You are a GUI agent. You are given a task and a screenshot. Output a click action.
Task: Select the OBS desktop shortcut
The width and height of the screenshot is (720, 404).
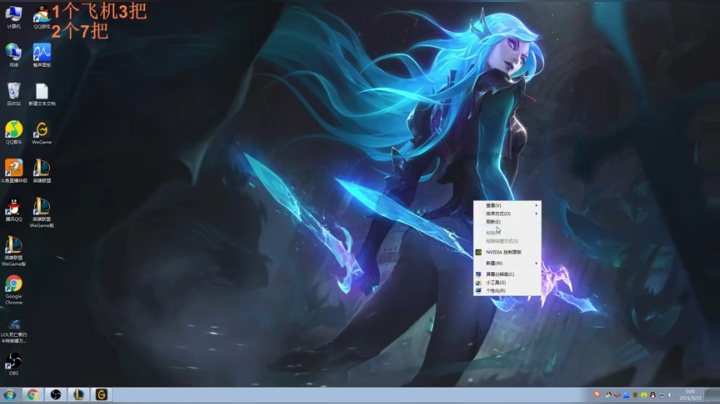pyautogui.click(x=14, y=364)
